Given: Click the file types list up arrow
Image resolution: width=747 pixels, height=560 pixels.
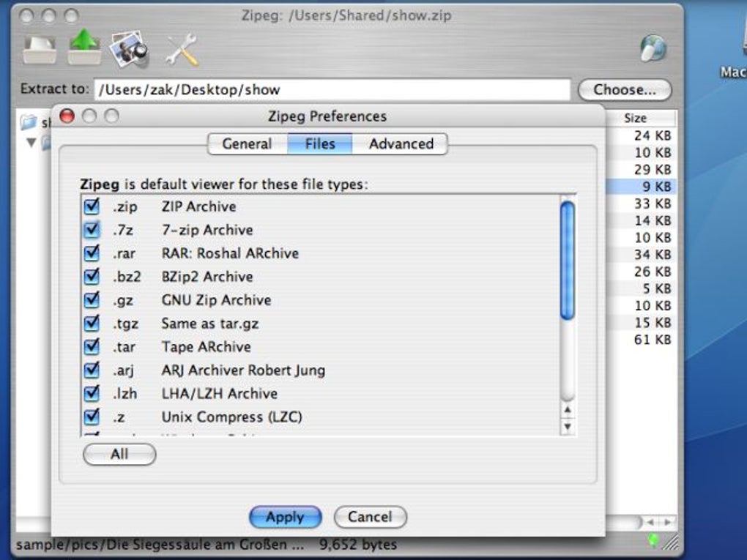Looking at the screenshot, I should coord(568,410).
